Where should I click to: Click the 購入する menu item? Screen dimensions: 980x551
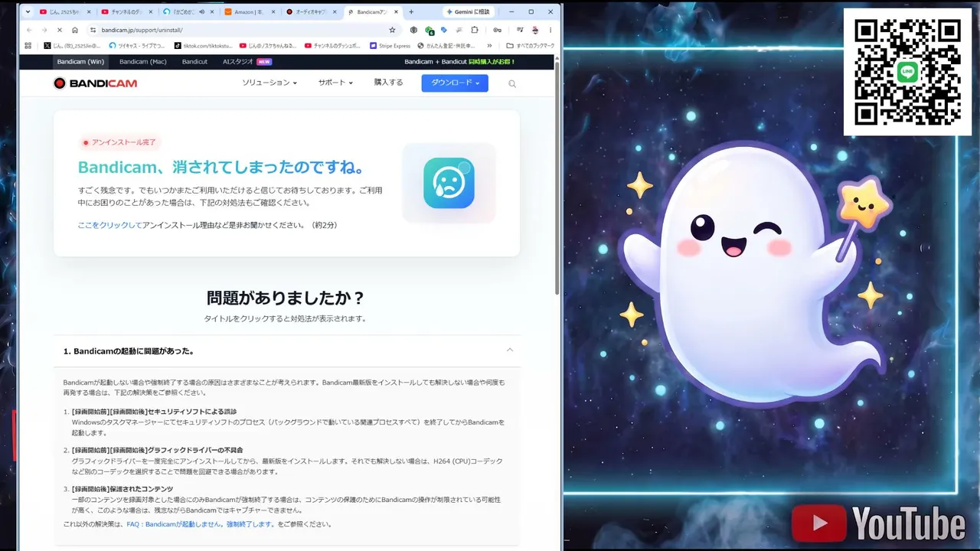pos(388,83)
